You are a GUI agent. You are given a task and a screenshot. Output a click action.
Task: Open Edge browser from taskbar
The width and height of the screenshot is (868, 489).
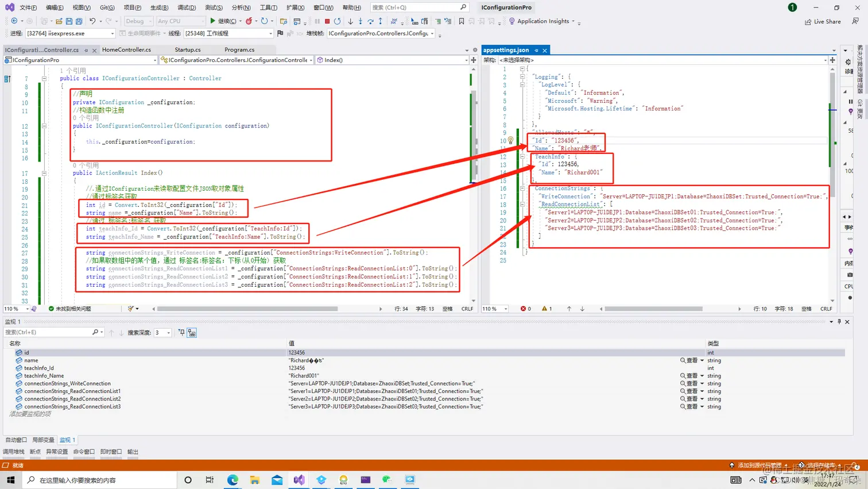[x=232, y=480]
